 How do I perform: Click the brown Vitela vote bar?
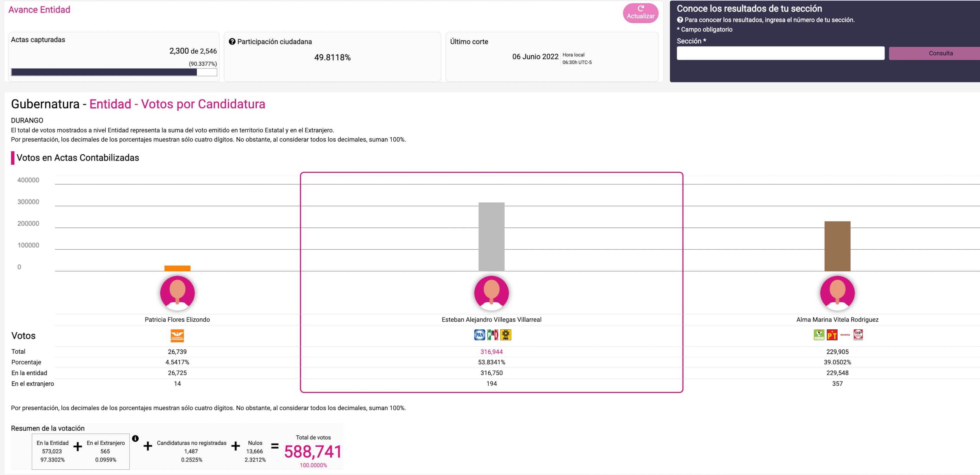(837, 246)
